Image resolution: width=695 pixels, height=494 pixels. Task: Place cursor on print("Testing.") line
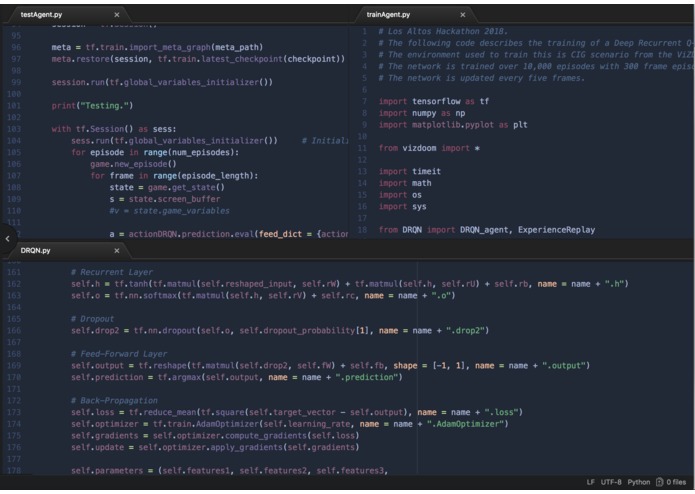pyautogui.click(x=92, y=105)
